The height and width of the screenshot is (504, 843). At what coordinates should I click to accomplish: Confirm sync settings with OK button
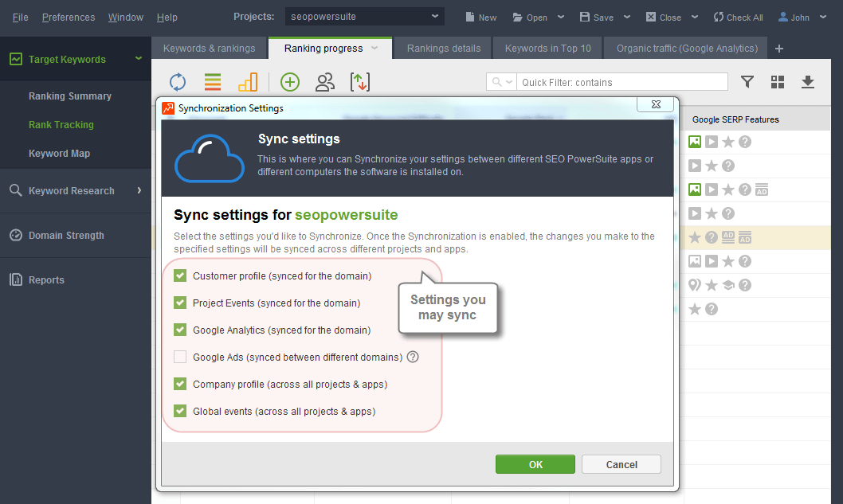point(535,464)
